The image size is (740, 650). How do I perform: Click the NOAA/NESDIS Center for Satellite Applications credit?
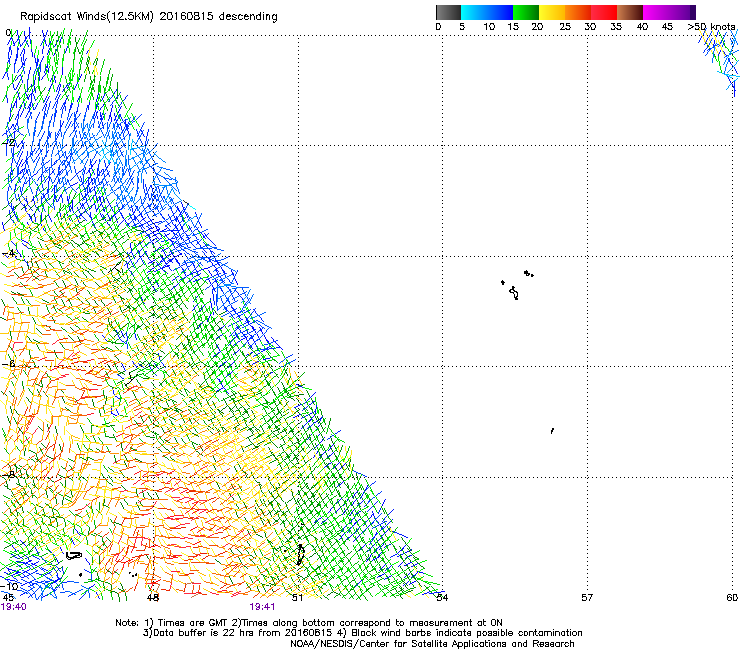tap(432, 644)
